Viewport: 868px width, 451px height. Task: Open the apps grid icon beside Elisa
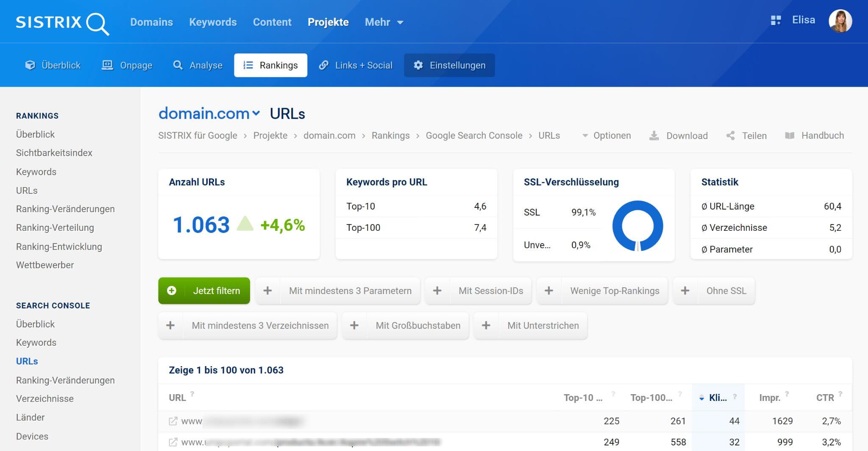click(776, 20)
